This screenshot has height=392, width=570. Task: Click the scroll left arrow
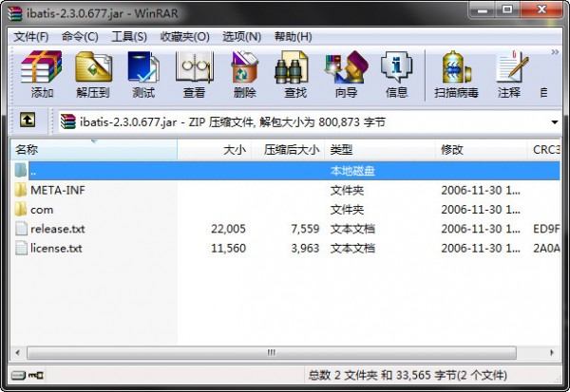click(x=17, y=352)
